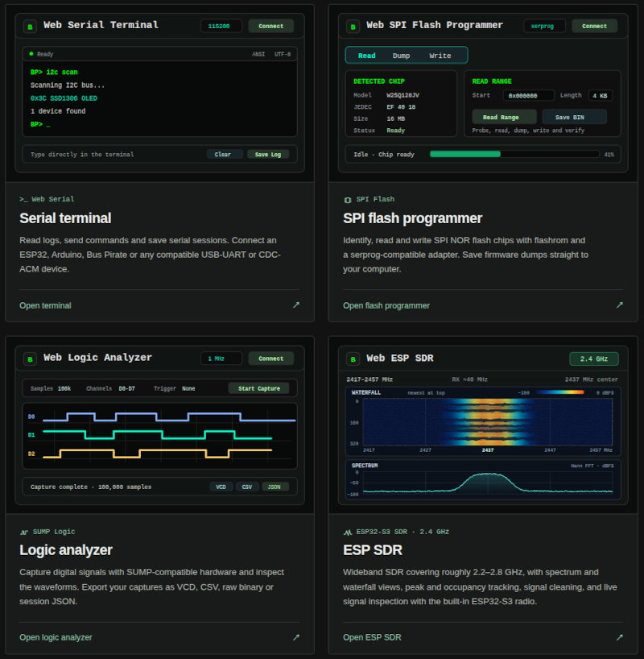Clear the terminal output
Screen dimensions: 644x659
223,154
